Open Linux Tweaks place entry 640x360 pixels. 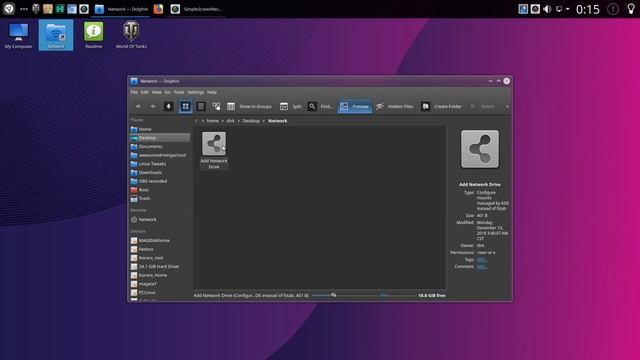[160, 164]
